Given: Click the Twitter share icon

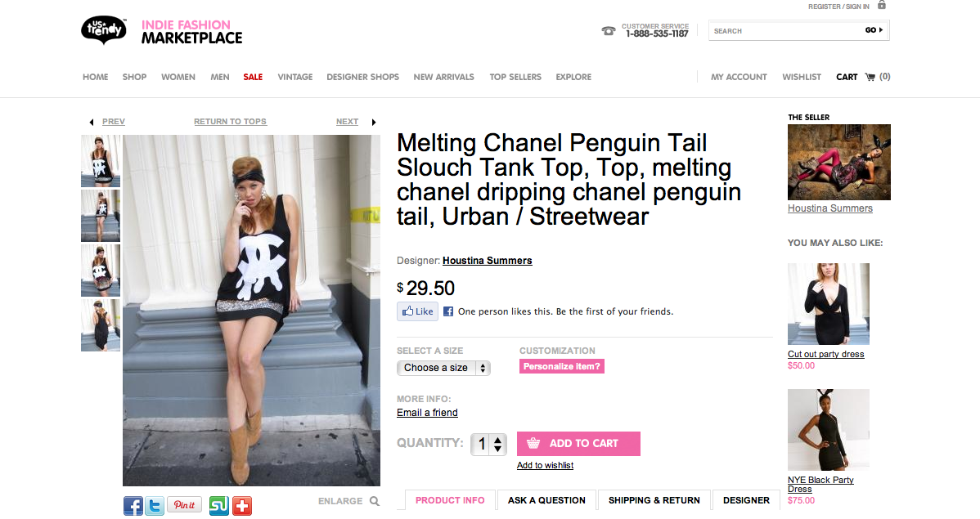Looking at the screenshot, I should click(155, 506).
